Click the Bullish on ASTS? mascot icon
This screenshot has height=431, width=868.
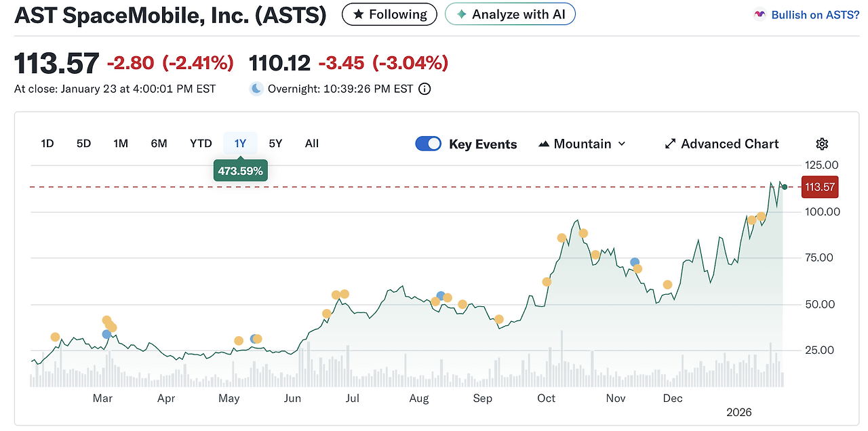[760, 15]
